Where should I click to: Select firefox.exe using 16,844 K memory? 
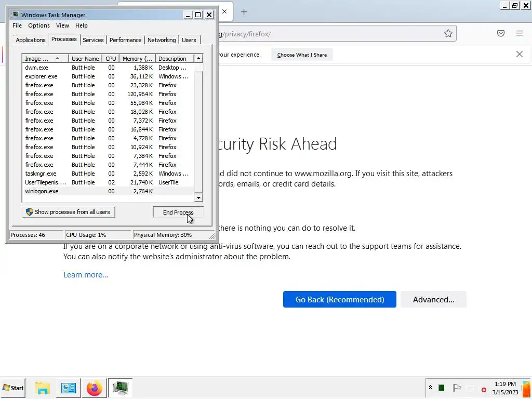pos(108,129)
